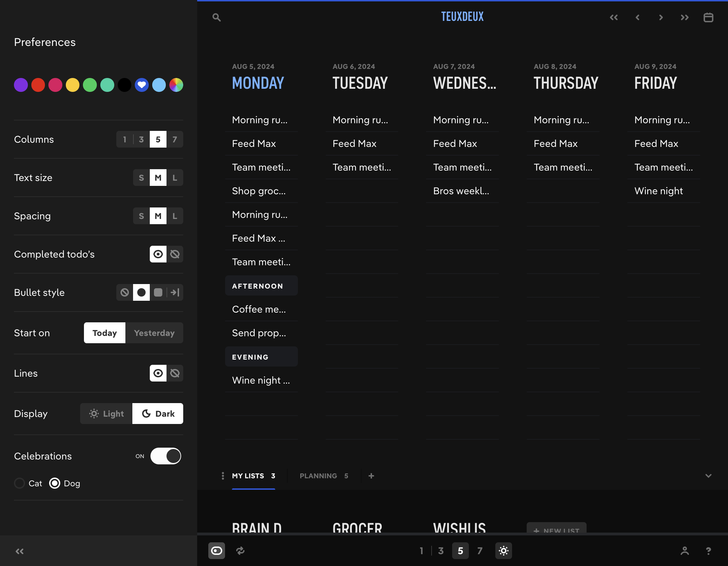Image resolution: width=728 pixels, height=566 pixels.
Task: Choose Large text size
Action: 175,178
